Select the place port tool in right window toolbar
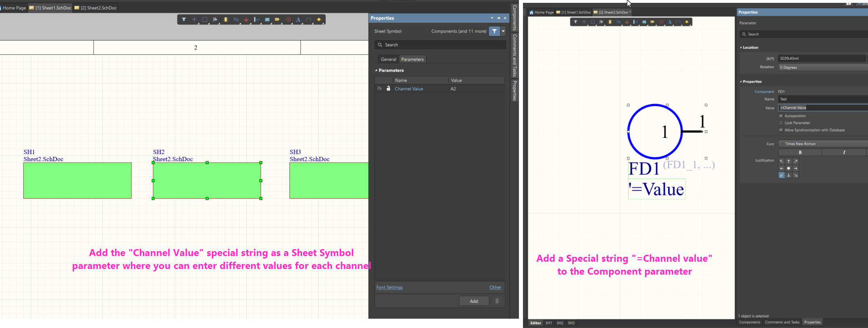 [x=653, y=22]
